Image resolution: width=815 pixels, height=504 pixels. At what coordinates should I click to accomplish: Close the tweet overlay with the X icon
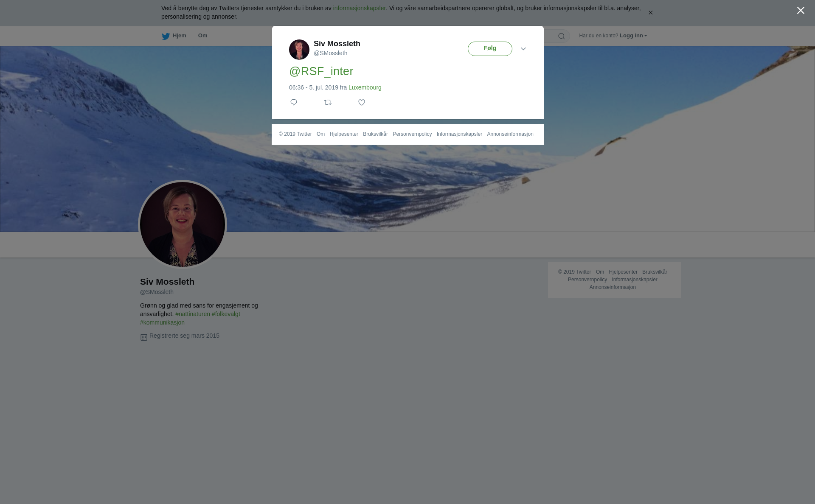pyautogui.click(x=801, y=11)
